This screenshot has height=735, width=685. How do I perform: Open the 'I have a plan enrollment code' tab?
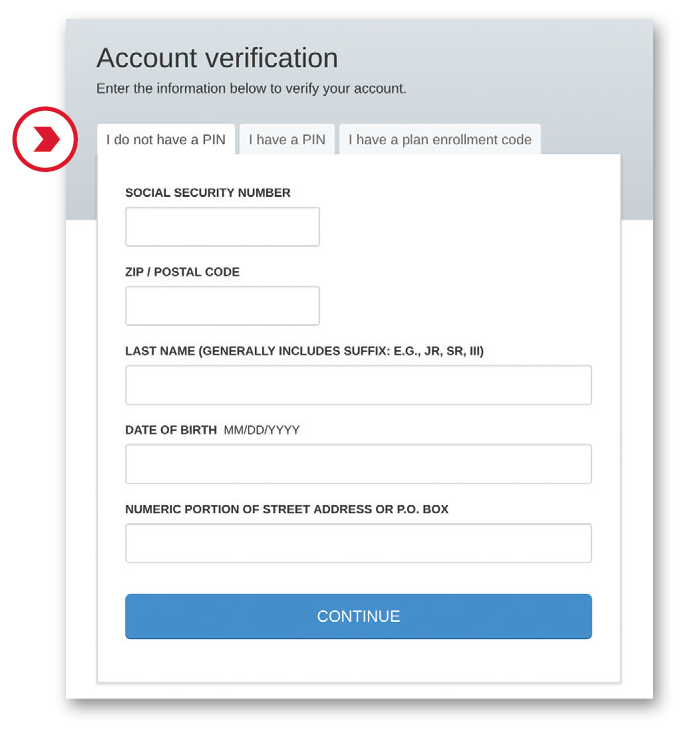click(440, 139)
